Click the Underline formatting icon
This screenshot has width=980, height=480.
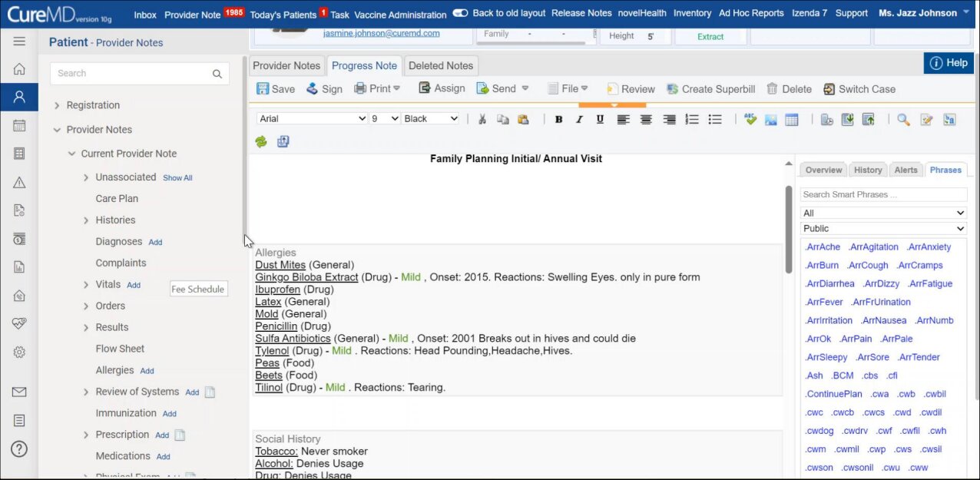600,119
